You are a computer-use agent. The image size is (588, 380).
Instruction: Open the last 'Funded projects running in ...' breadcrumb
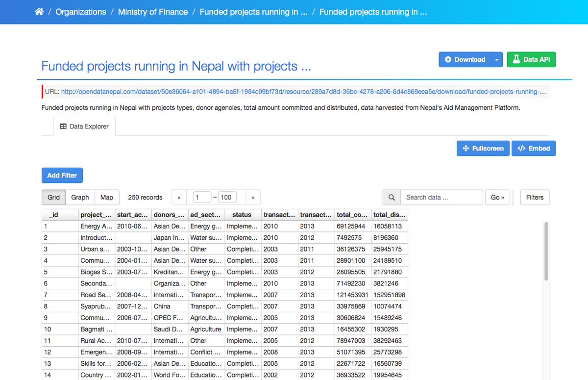coord(373,12)
